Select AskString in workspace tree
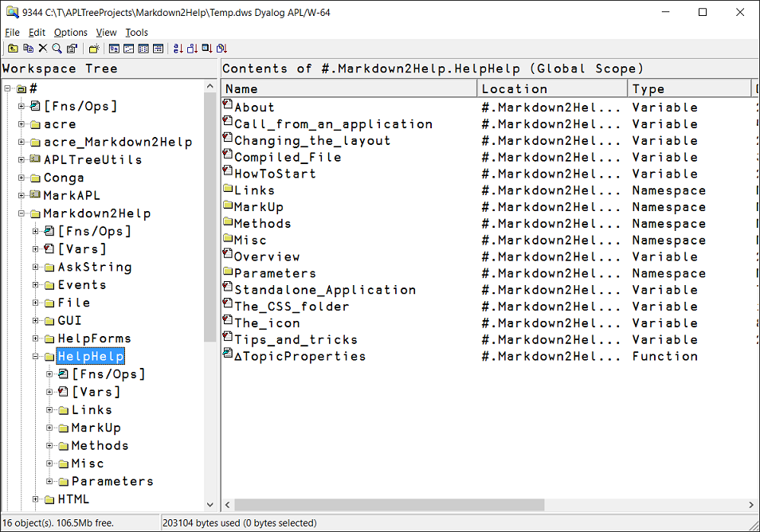The width and height of the screenshot is (760, 532). point(95,267)
